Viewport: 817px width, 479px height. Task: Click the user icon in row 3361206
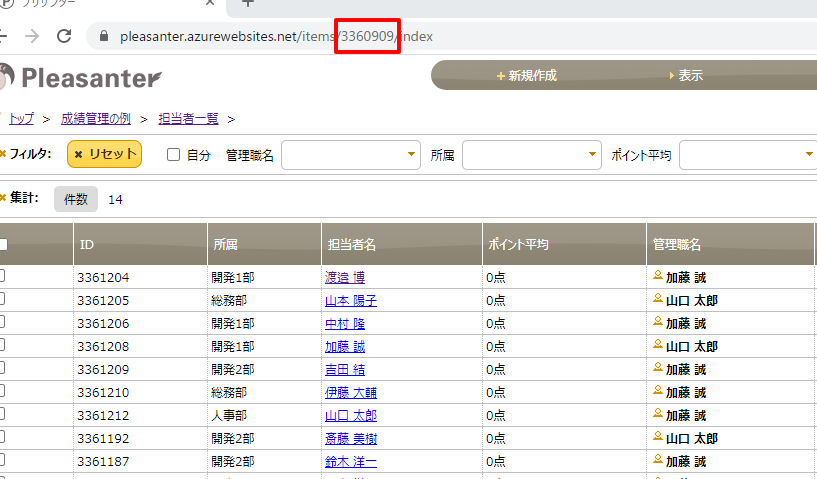point(658,321)
